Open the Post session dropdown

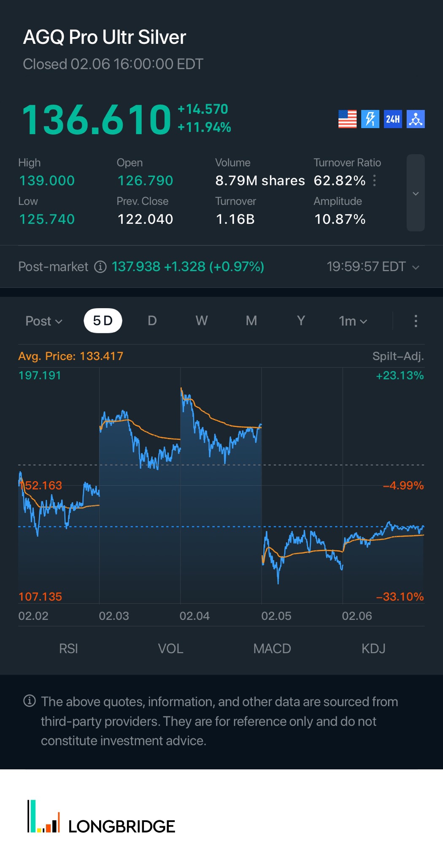[44, 321]
